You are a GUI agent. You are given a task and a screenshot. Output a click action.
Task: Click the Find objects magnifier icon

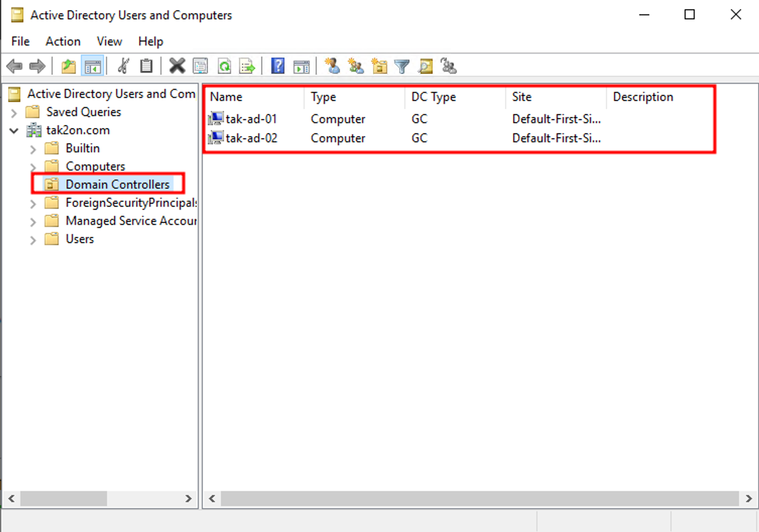(x=425, y=66)
